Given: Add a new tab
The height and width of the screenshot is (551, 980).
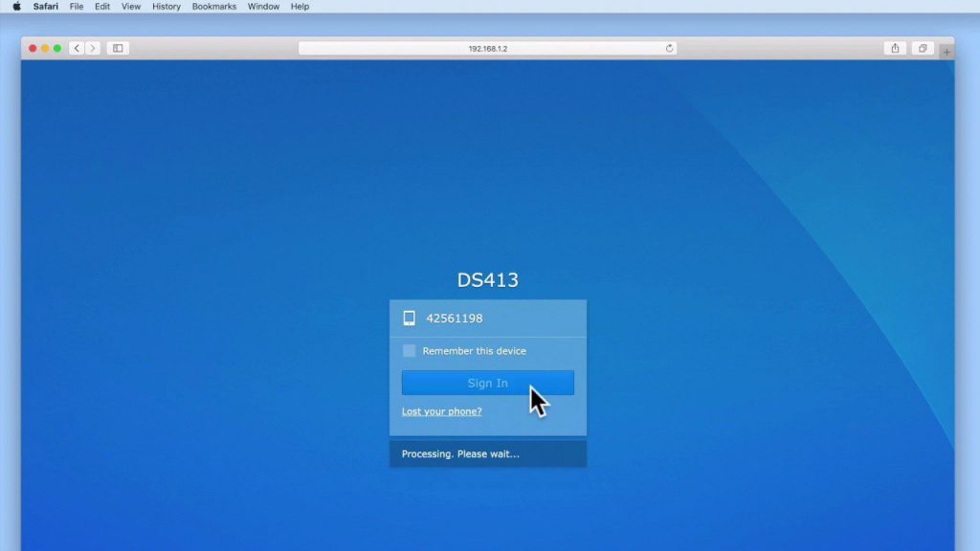Looking at the screenshot, I should pos(947,52).
